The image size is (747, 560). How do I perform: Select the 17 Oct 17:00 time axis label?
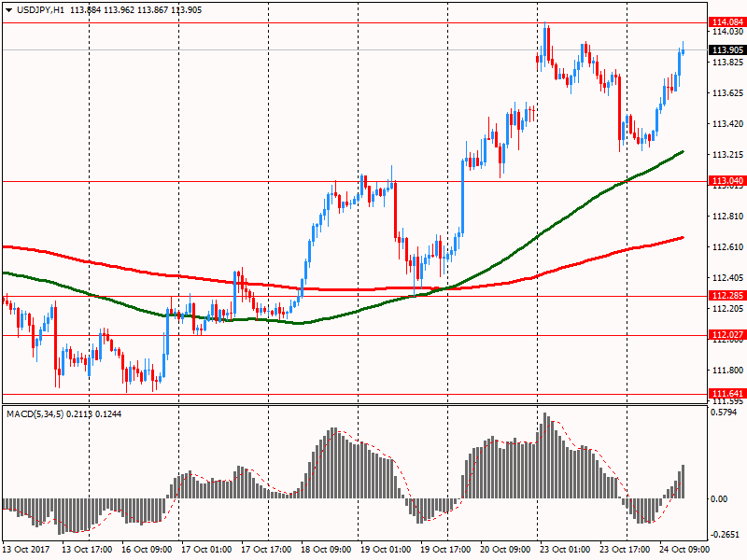point(266,550)
